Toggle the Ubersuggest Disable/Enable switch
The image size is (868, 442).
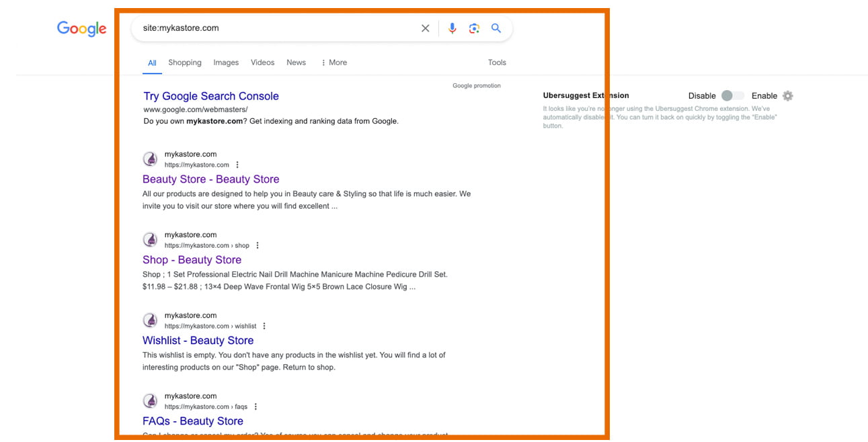pos(732,96)
